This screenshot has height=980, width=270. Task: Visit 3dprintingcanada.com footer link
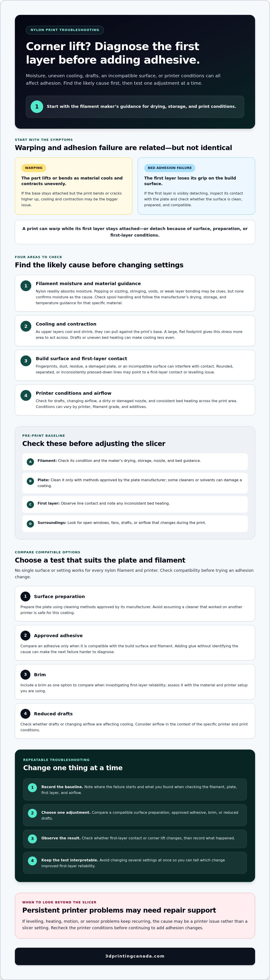point(135,956)
